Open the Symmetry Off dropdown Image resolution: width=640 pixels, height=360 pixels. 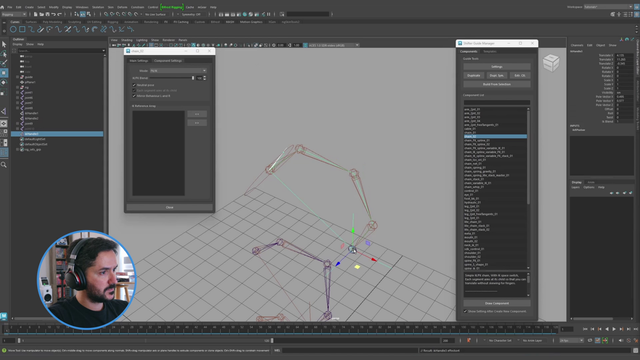(191, 14)
